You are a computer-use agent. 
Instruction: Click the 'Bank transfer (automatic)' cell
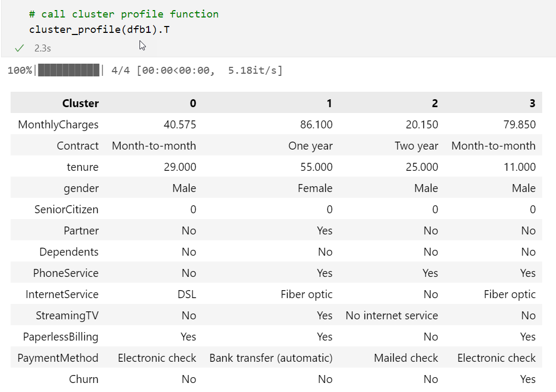click(271, 358)
